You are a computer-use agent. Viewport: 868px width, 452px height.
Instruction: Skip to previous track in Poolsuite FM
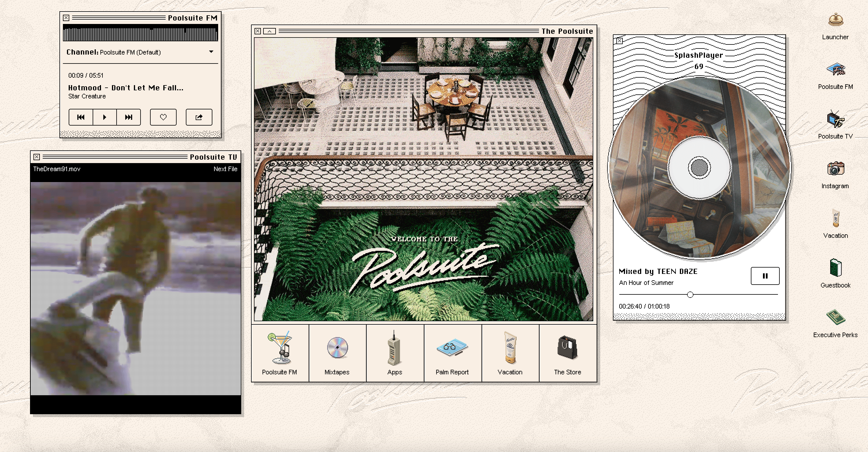click(81, 117)
